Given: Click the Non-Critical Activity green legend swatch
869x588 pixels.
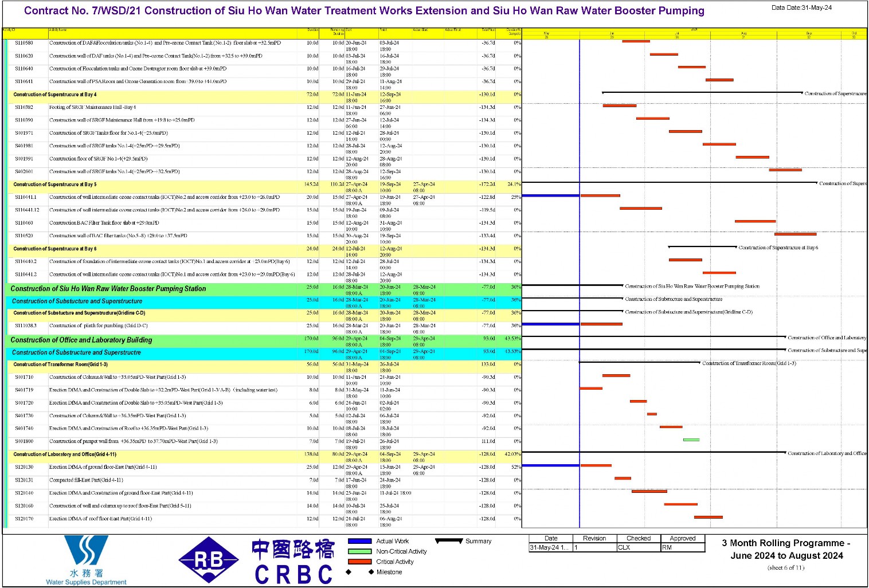Looking at the screenshot, I should point(360,551).
